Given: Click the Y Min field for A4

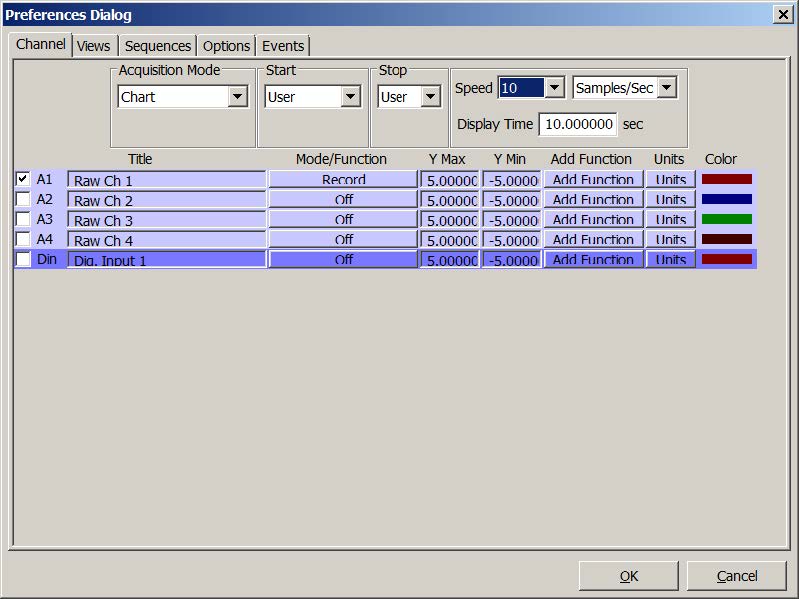Looking at the screenshot, I should tap(512, 239).
